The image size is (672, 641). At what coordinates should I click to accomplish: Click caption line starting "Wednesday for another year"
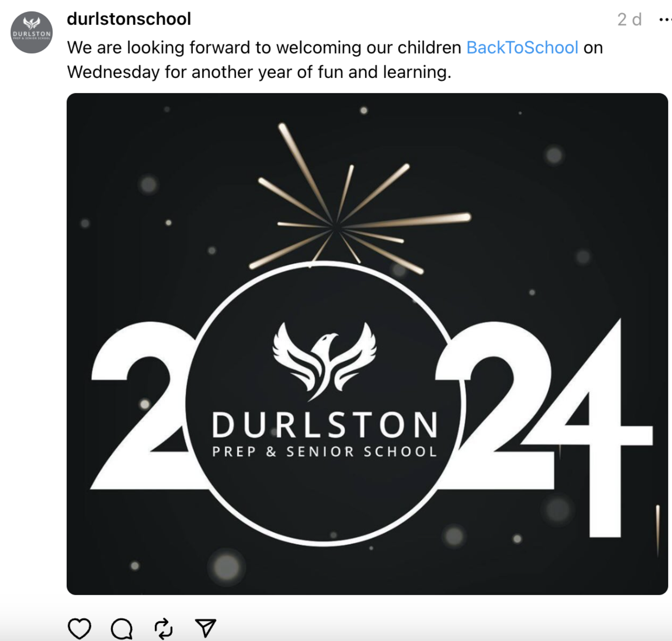[x=259, y=72]
